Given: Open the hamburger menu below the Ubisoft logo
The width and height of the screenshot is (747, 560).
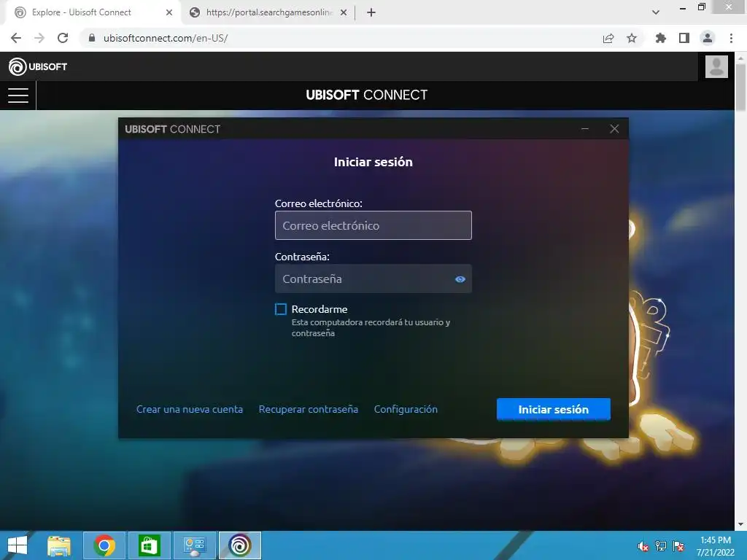Looking at the screenshot, I should coord(18,96).
